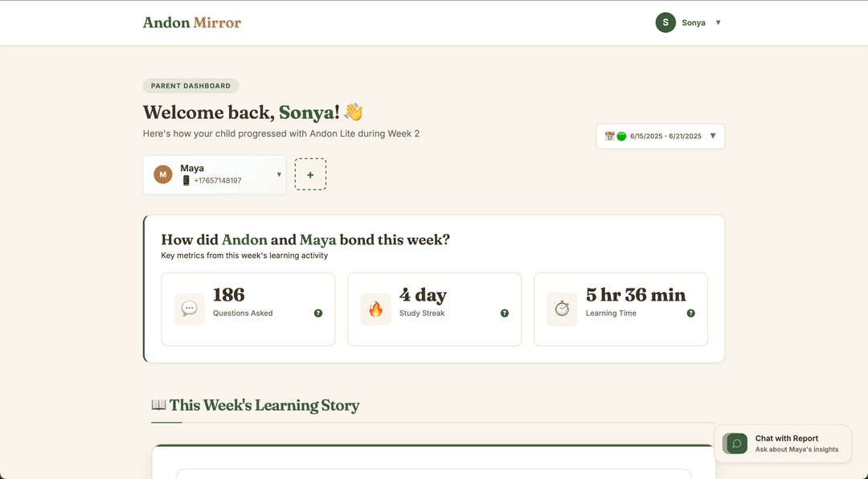Click the calendar icon in the date range selector
The image size is (868, 479).
[609, 136]
